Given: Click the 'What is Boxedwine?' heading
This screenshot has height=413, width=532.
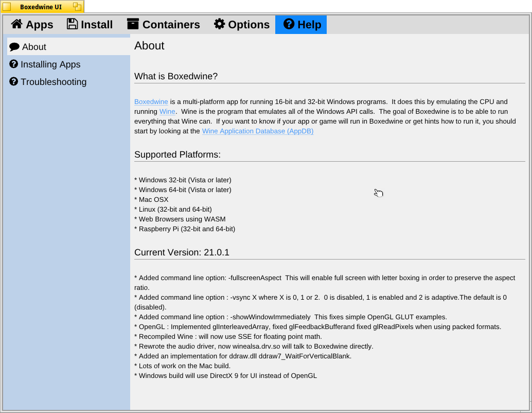Looking at the screenshot, I should click(x=176, y=76).
